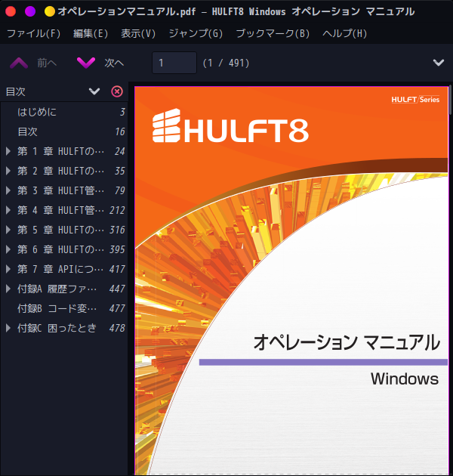
Task: Expand the 付録C 困ったとき entry
Action: pos(8,328)
